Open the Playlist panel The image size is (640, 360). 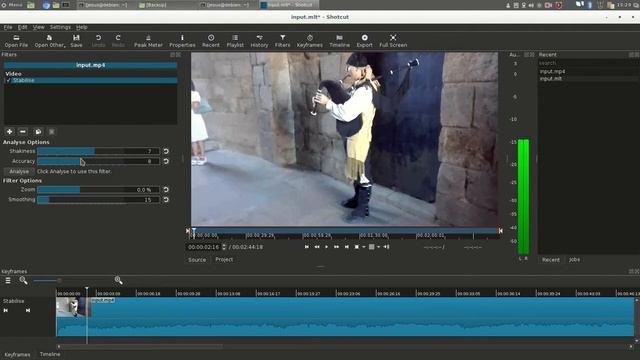click(x=235, y=41)
